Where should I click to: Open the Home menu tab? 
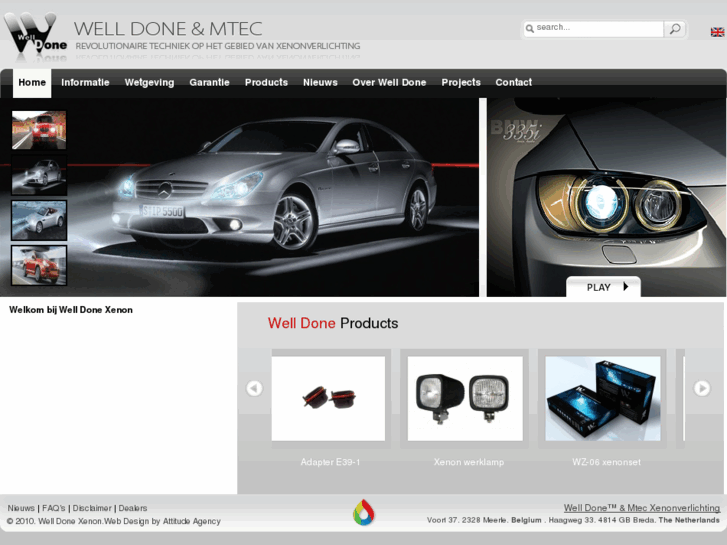pos(32,83)
